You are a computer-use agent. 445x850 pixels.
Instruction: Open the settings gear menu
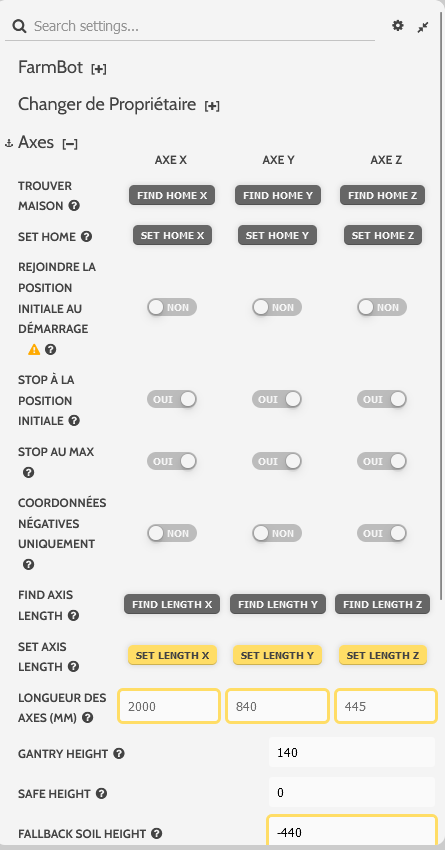point(398,25)
